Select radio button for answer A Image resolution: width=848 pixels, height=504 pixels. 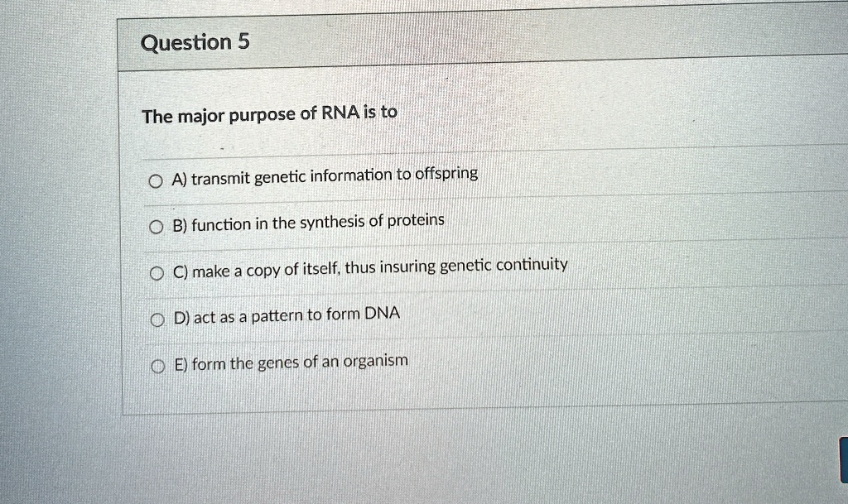coord(156,181)
